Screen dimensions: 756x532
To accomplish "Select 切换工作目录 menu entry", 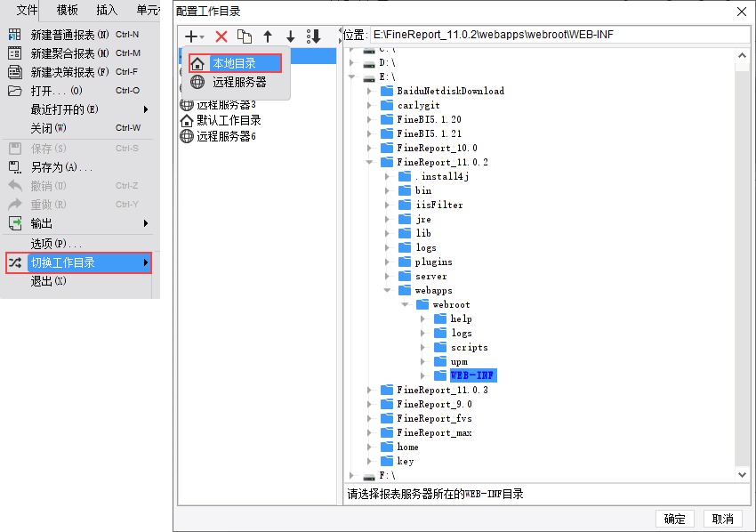I will (x=78, y=262).
